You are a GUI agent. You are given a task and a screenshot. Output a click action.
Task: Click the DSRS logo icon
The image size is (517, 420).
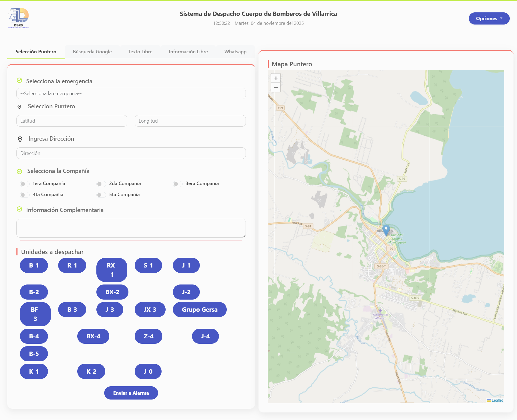click(19, 18)
